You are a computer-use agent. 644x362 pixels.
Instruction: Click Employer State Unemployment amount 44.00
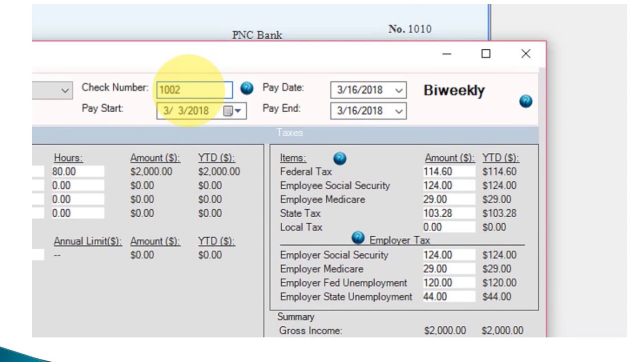point(449,297)
